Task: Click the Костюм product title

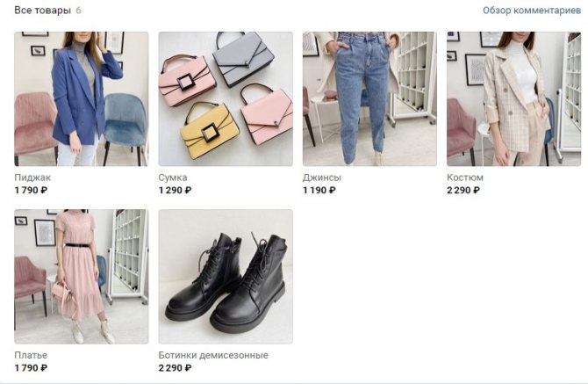Action: click(465, 178)
